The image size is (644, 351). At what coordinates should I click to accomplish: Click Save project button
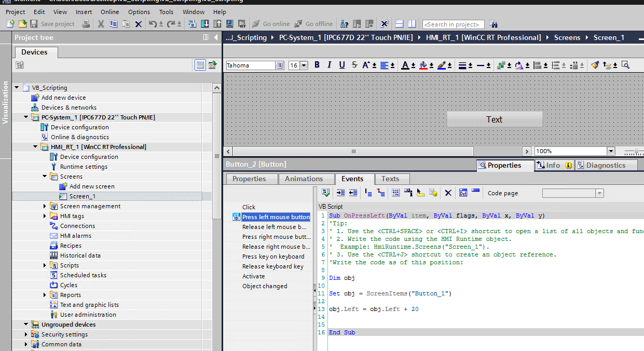(52, 24)
